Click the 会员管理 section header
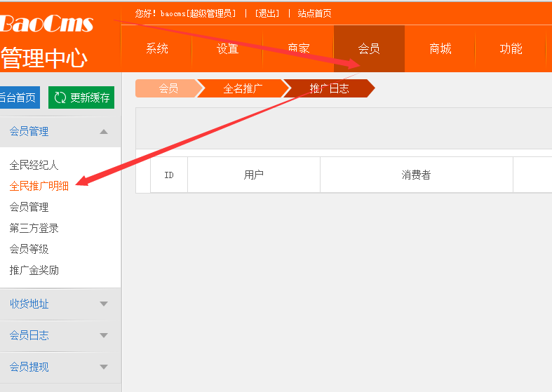The width and height of the screenshot is (552, 392). 60,132
